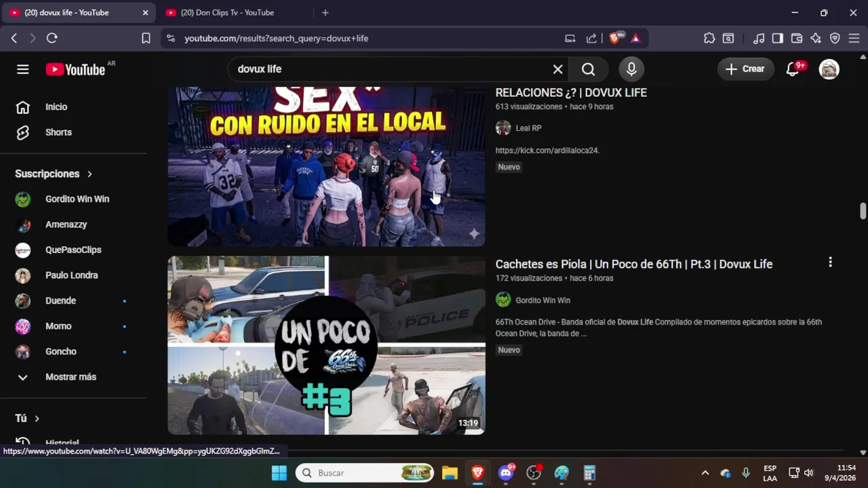Open Brave Wallet icon

coord(797,39)
